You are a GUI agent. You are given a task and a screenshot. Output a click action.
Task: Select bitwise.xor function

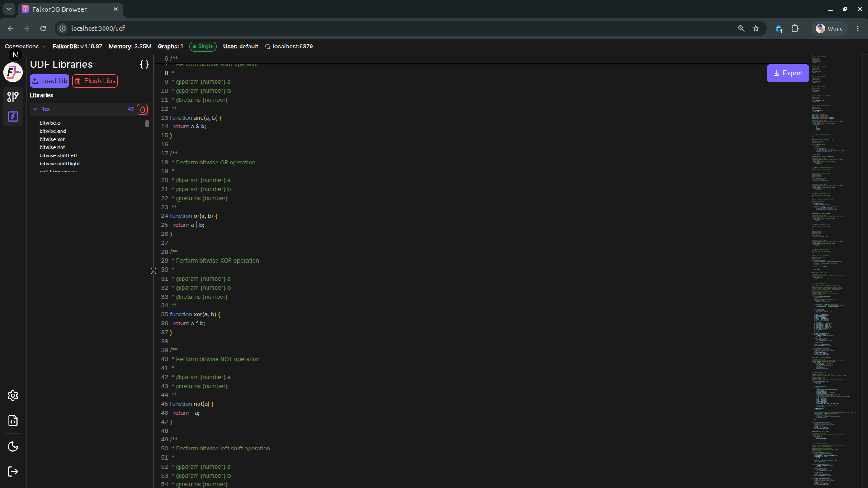52,139
